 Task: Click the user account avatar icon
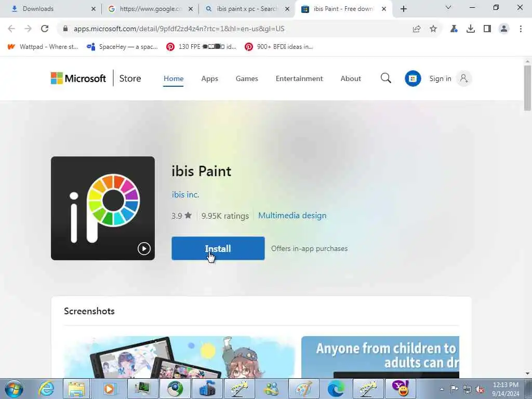click(464, 78)
